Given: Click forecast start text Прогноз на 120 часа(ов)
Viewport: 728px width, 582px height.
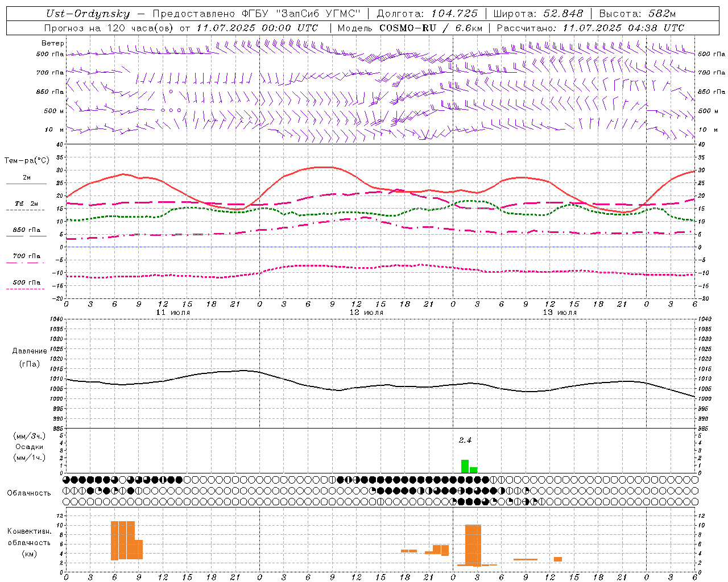Looking at the screenshot, I should point(110,28).
